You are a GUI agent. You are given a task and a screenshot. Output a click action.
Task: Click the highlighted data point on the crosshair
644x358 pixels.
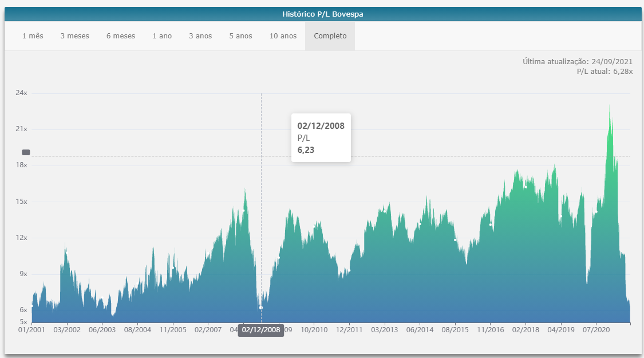tap(261, 308)
